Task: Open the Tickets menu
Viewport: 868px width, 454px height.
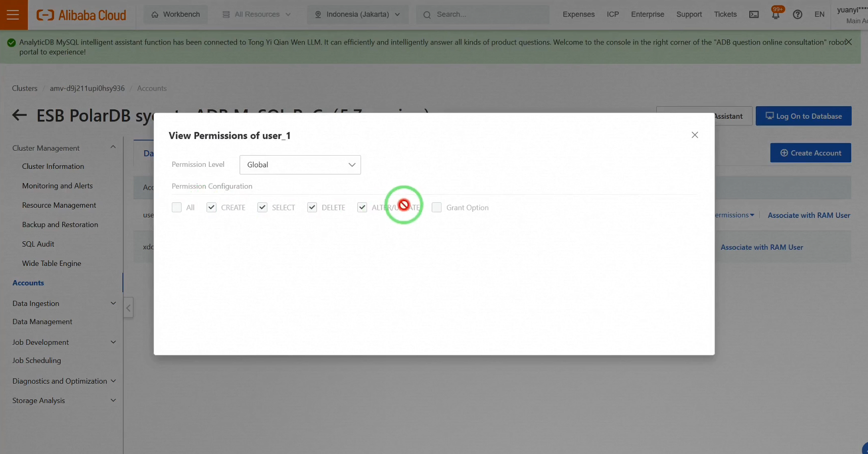Action: click(x=725, y=15)
